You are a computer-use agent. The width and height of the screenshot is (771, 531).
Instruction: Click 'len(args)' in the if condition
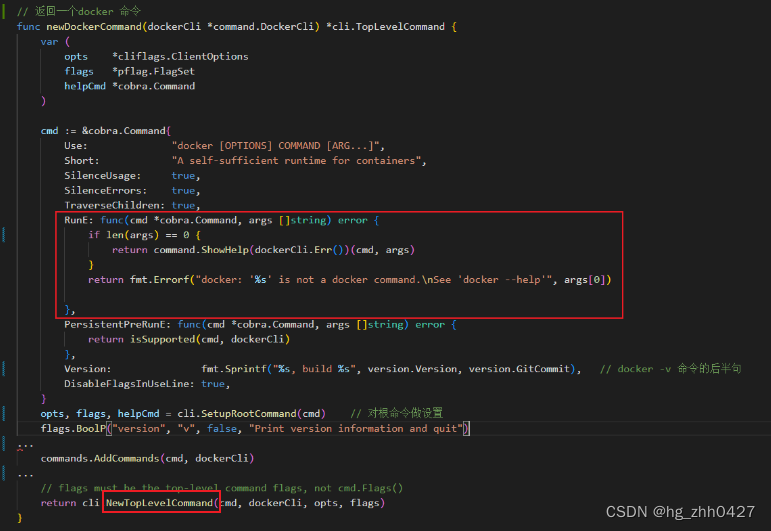point(133,235)
